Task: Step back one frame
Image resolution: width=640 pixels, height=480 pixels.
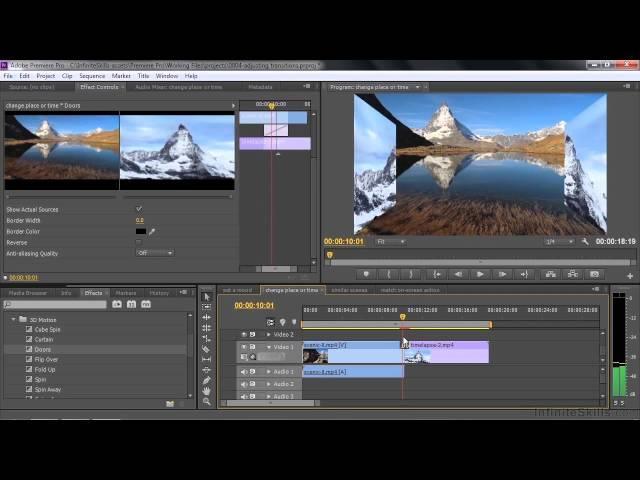Action: point(458,275)
